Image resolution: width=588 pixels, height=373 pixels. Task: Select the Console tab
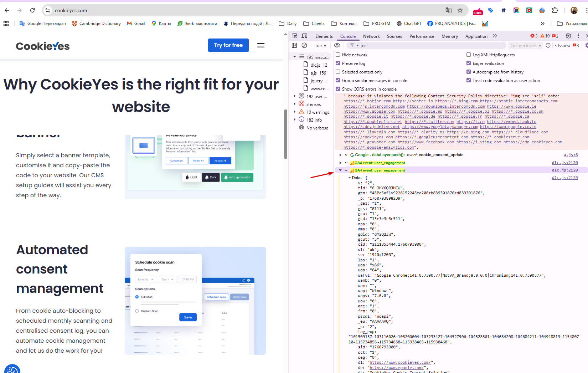pos(348,36)
